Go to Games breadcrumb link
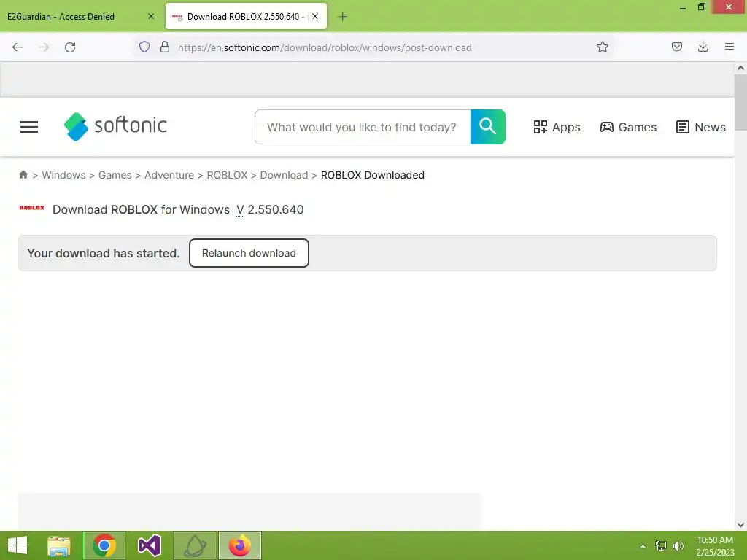Viewport: 747px width, 560px height. tap(115, 175)
